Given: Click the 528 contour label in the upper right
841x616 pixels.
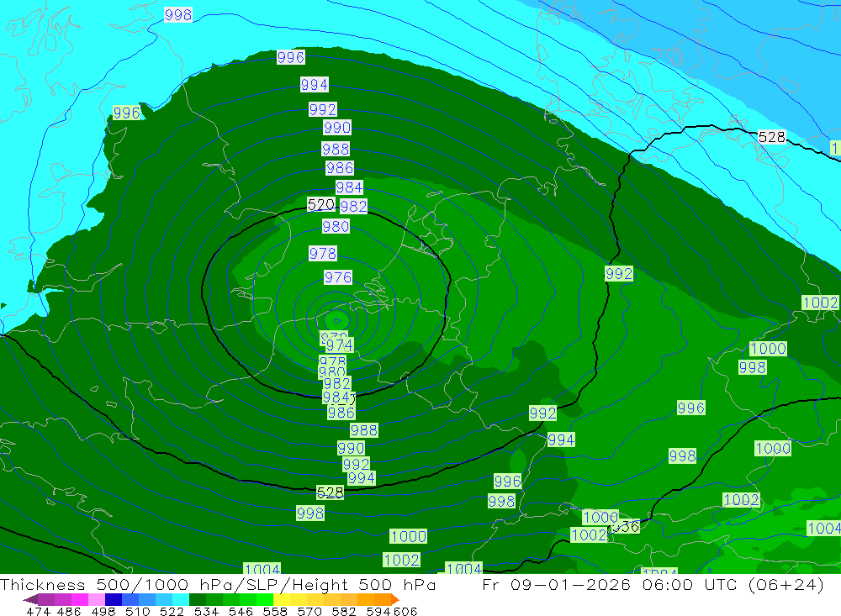Looking at the screenshot, I should 771,137.
